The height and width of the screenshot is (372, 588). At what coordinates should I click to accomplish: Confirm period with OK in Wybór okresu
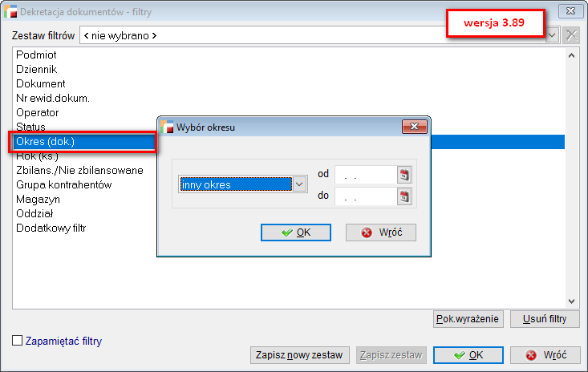tap(296, 232)
